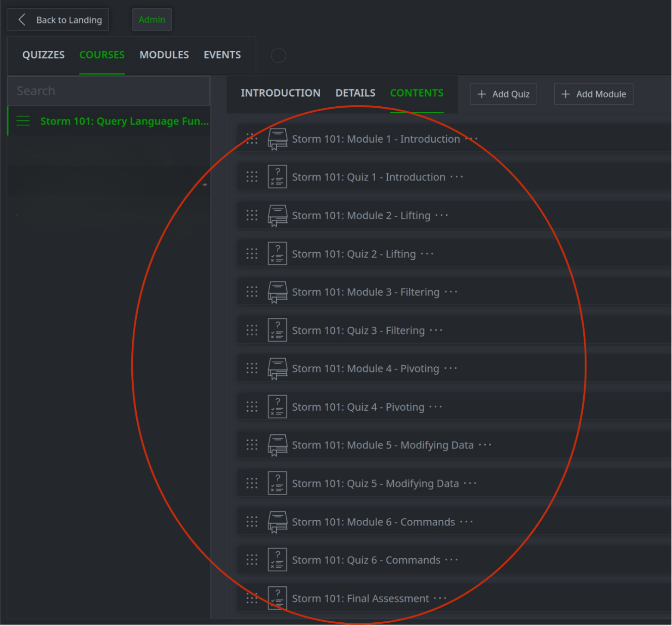This screenshot has width=672, height=626.
Task: Click drag handle for Module 6 - Commands
Action: point(252,522)
